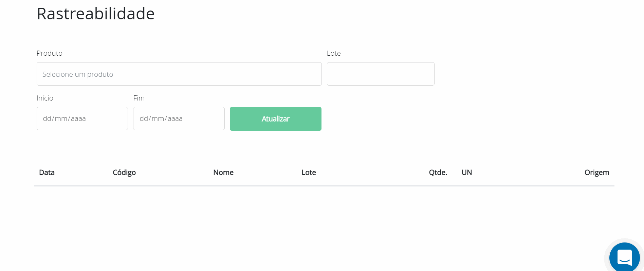Click the day segment of Fim date
The height and width of the screenshot is (271, 644).
pos(144,119)
